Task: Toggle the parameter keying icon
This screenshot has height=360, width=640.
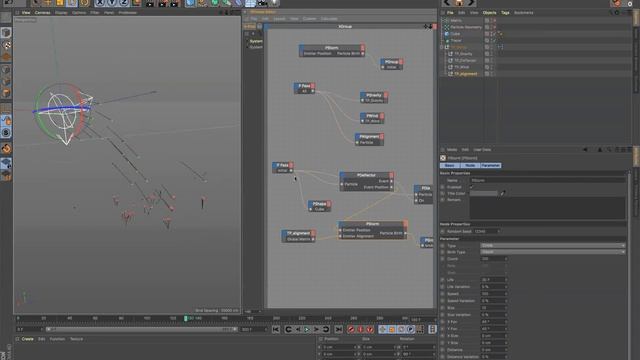Action: (x=411, y=329)
